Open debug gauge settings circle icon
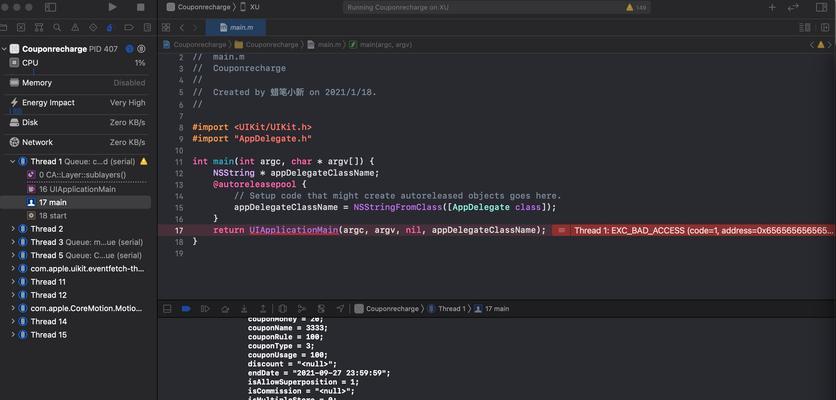836x400 pixels. pyautogui.click(x=141, y=49)
